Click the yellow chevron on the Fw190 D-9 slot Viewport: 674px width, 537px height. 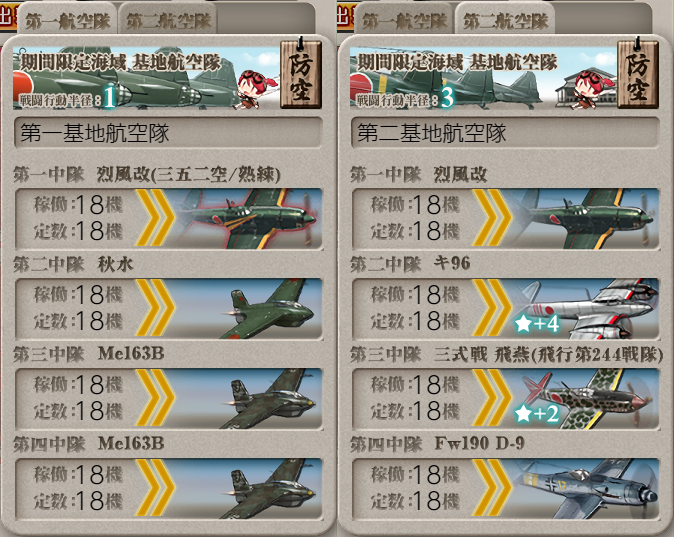point(493,488)
